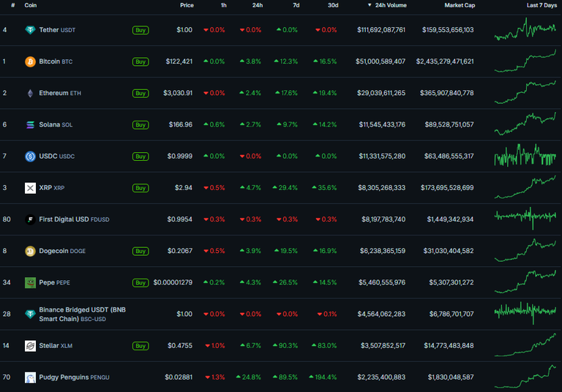Sort table by Coin column header

[x=31, y=5]
